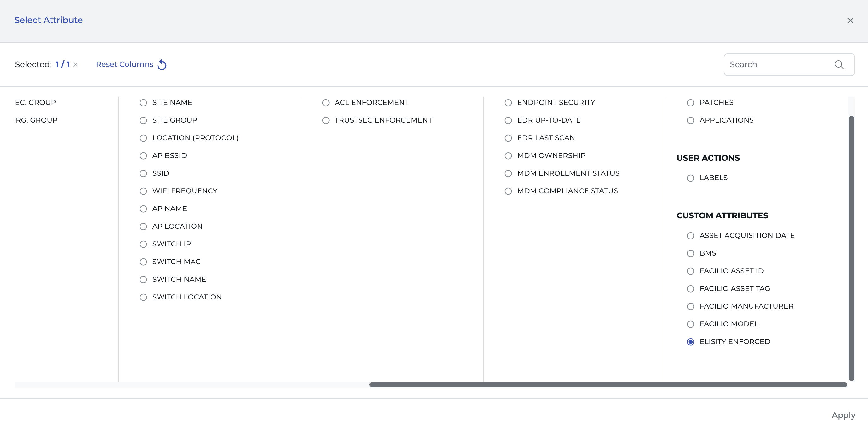
Task: Choose the ACL Enforcement attribute
Action: pos(325,103)
